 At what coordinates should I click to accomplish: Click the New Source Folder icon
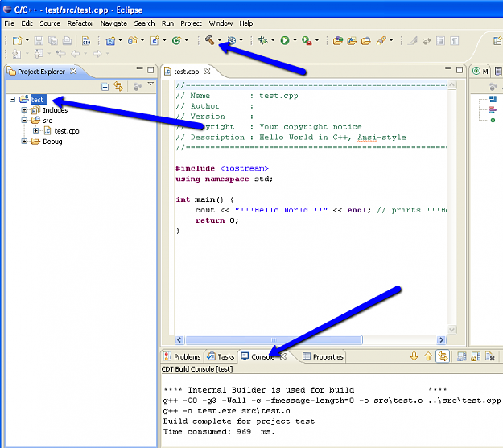(x=133, y=41)
